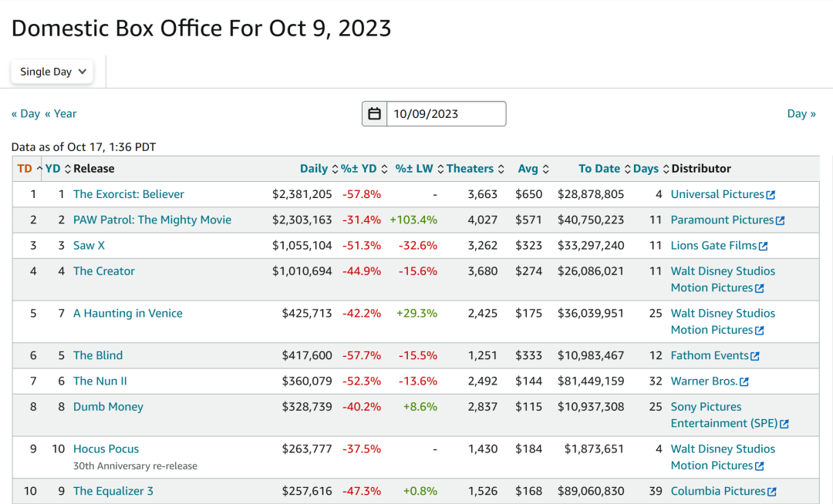The image size is (833, 504).
Task: Sort by the Avg column header
Action: [528, 169]
